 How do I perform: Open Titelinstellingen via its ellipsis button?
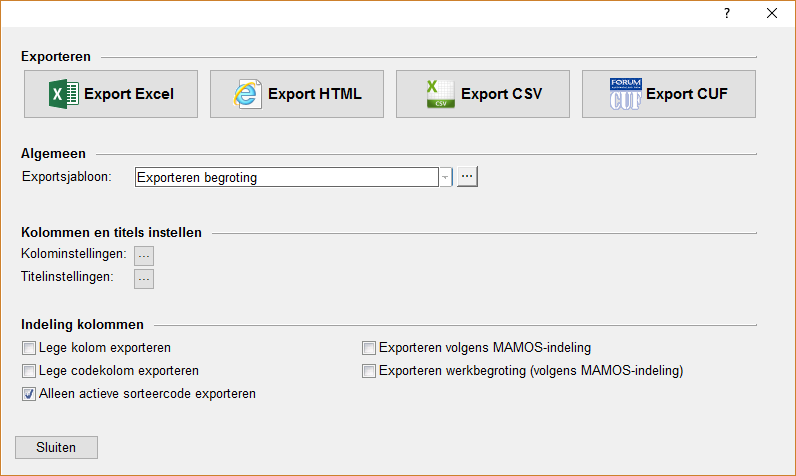pos(144,278)
